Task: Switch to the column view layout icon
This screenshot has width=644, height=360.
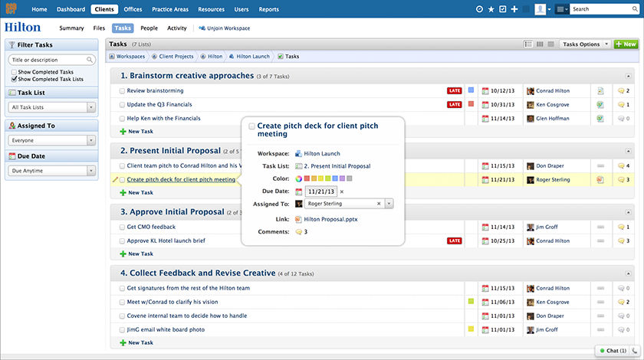Action: coord(540,44)
